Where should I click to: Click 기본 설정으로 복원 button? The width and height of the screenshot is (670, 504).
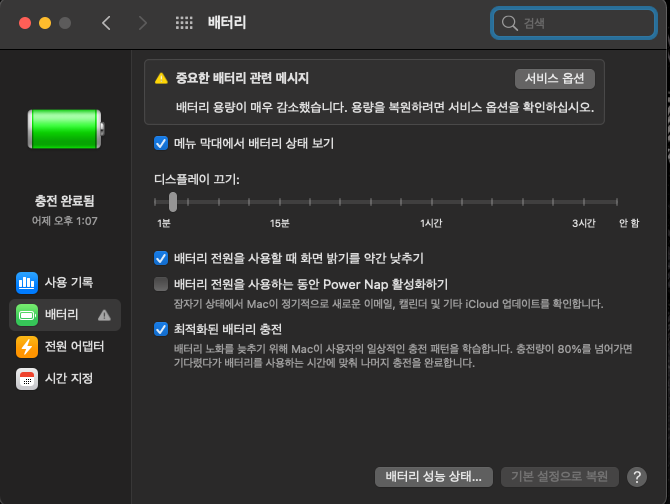pos(559,477)
